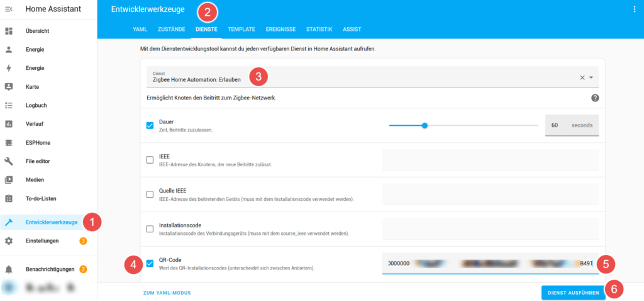Click the Home Assistant title text
Image resolution: width=644 pixels, height=301 pixels.
(x=53, y=9)
